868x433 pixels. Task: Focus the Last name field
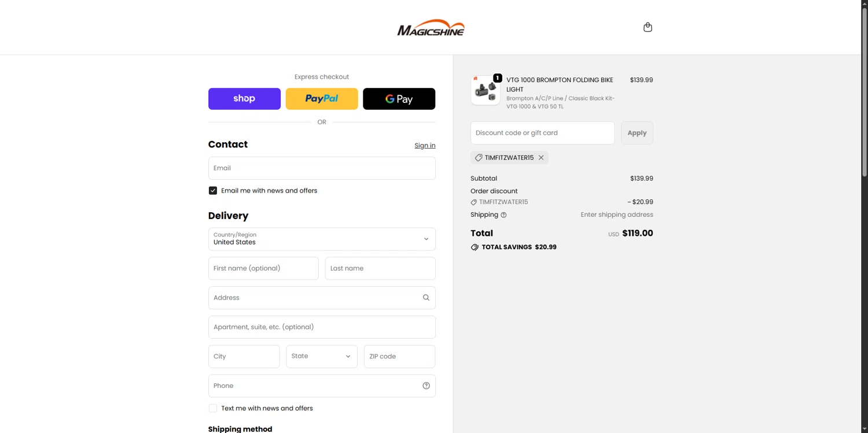tap(380, 268)
